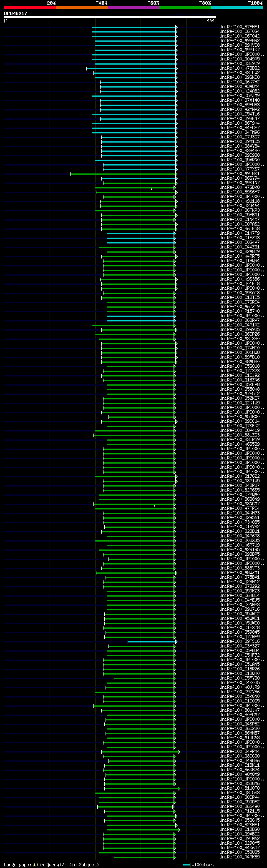The height and width of the screenshot is (868, 267).
Task: Select the UniRef100_Q4SP62 label
Action: (239, 724)
